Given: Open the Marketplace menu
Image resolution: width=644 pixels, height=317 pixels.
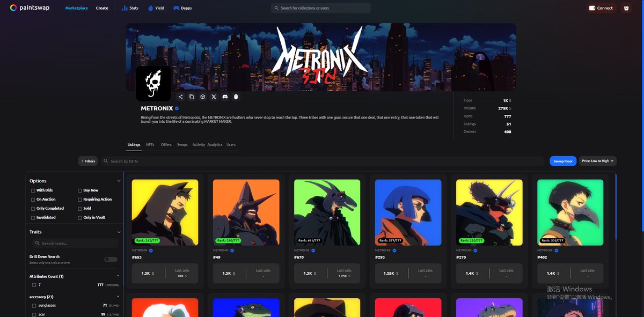Looking at the screenshot, I should coord(77,8).
